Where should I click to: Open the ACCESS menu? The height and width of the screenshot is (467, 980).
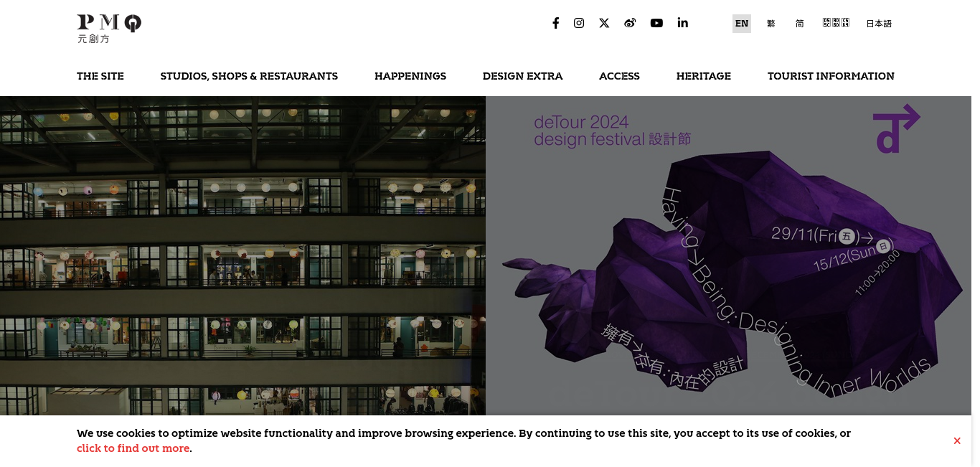(620, 76)
